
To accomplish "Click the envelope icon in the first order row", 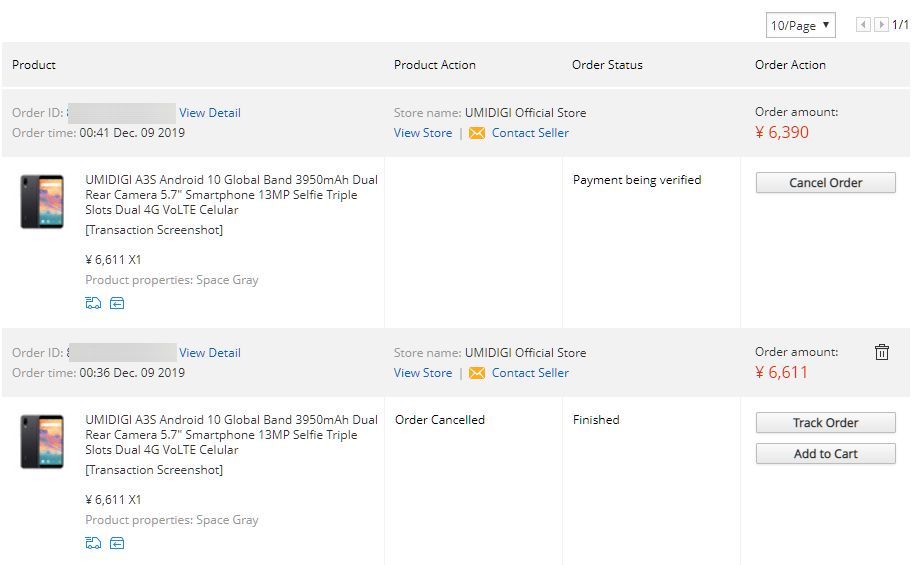I will 477,133.
